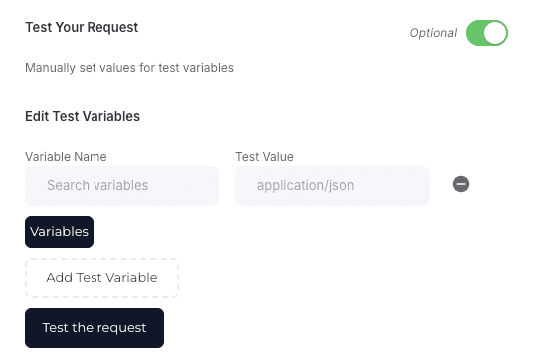This screenshot has width=544, height=362.
Task: Select the Test Your Request heading
Action: tap(82, 27)
